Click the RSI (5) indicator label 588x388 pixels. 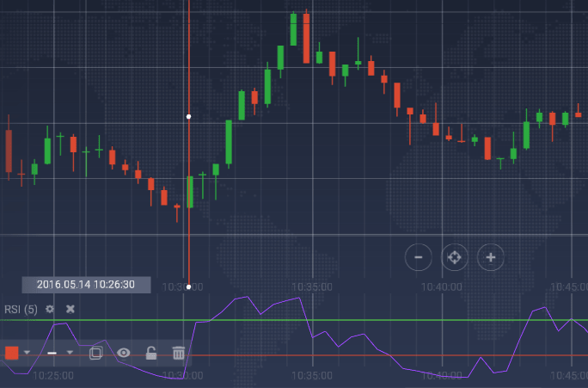[x=21, y=310]
